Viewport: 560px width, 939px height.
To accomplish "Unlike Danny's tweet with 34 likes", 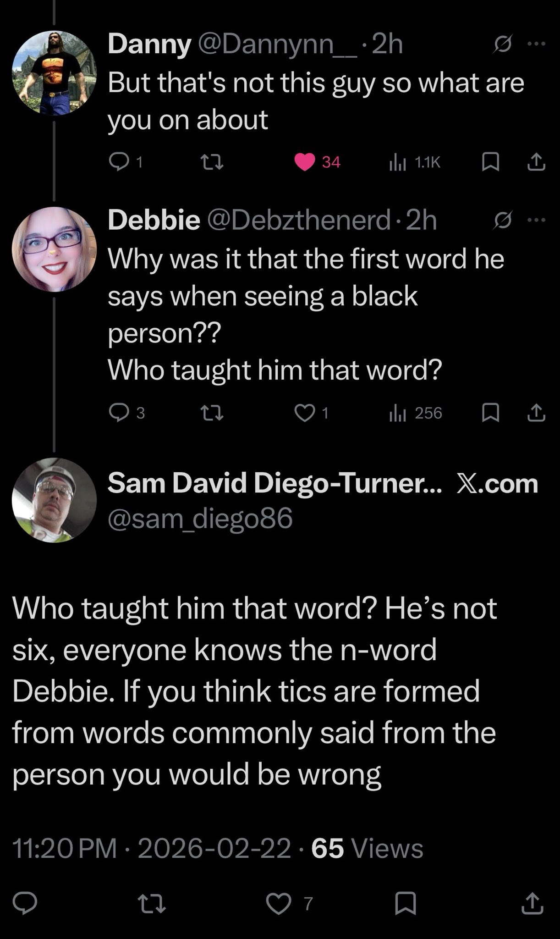I will pyautogui.click(x=305, y=162).
